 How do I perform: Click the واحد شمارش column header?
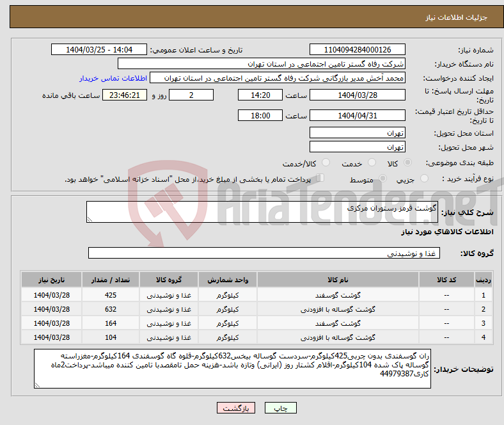(x=228, y=280)
